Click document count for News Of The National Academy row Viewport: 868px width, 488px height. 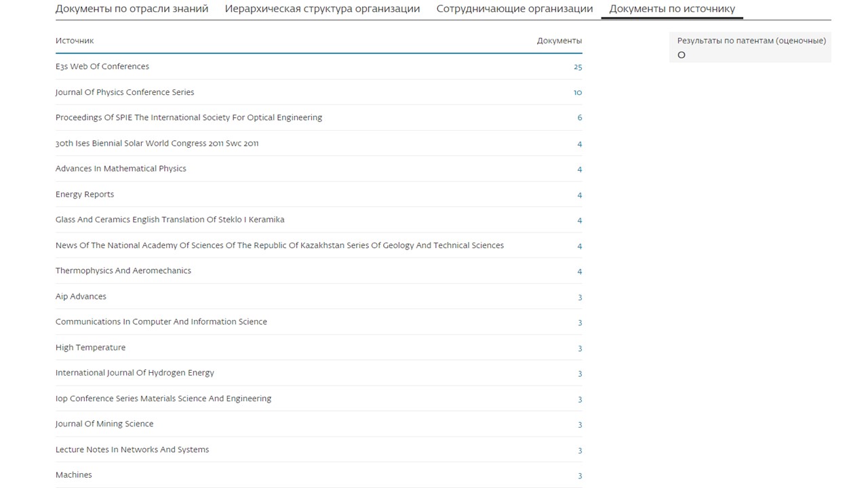click(579, 246)
